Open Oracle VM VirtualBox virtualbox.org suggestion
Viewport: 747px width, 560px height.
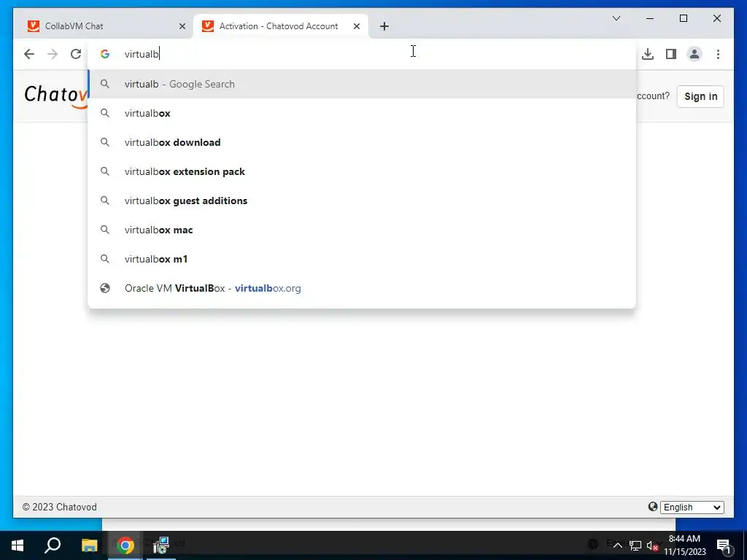pos(362,288)
